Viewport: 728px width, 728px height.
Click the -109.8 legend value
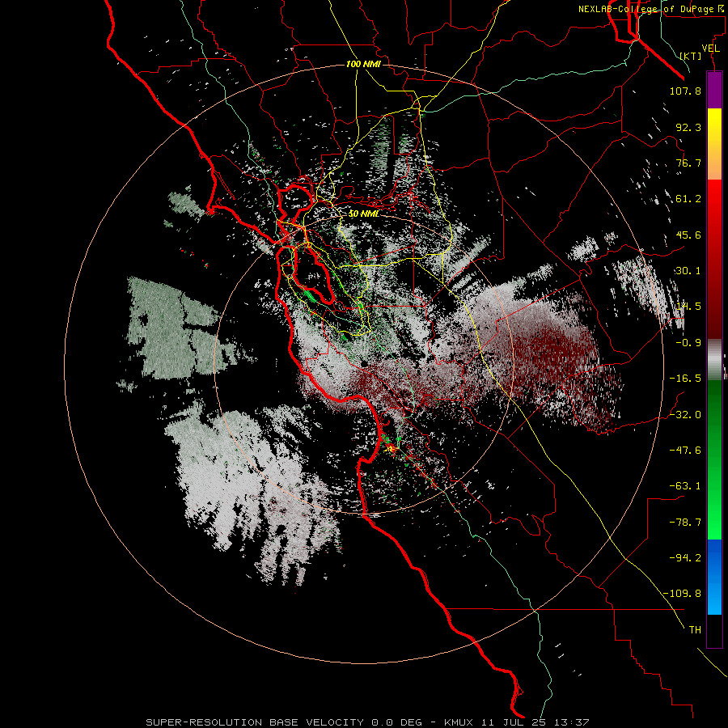coord(682,594)
